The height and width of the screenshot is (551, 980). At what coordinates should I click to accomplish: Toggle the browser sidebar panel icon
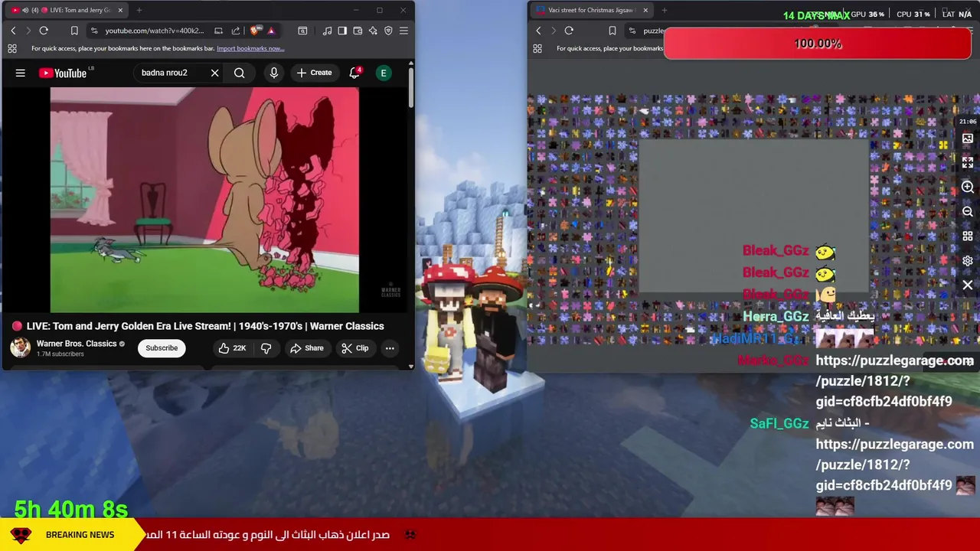pos(342,31)
